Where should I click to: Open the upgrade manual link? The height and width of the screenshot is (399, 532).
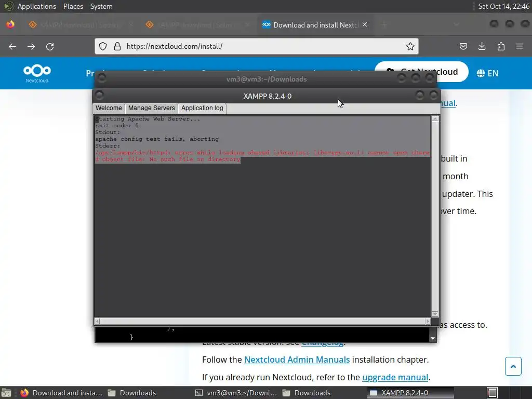coord(395,377)
